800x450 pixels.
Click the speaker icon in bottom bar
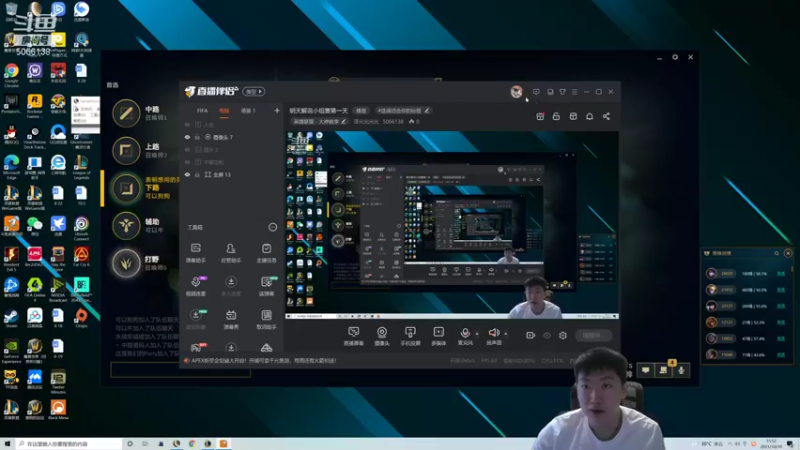493,333
